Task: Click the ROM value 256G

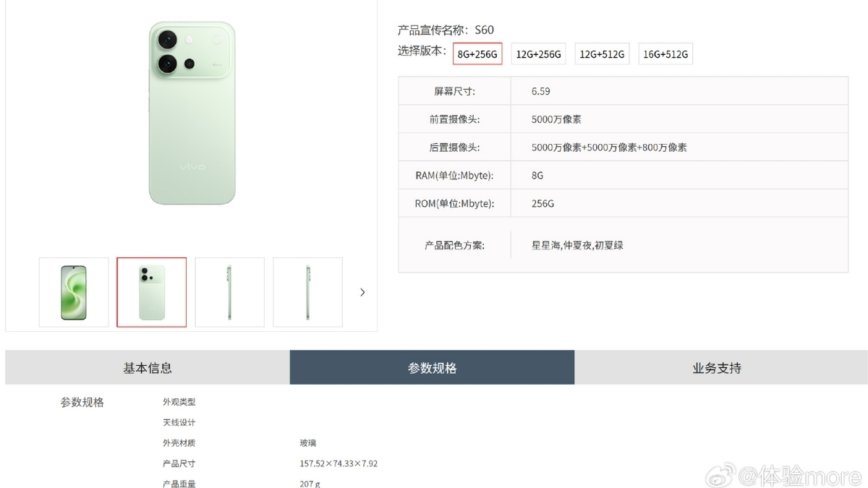Action: (x=542, y=204)
